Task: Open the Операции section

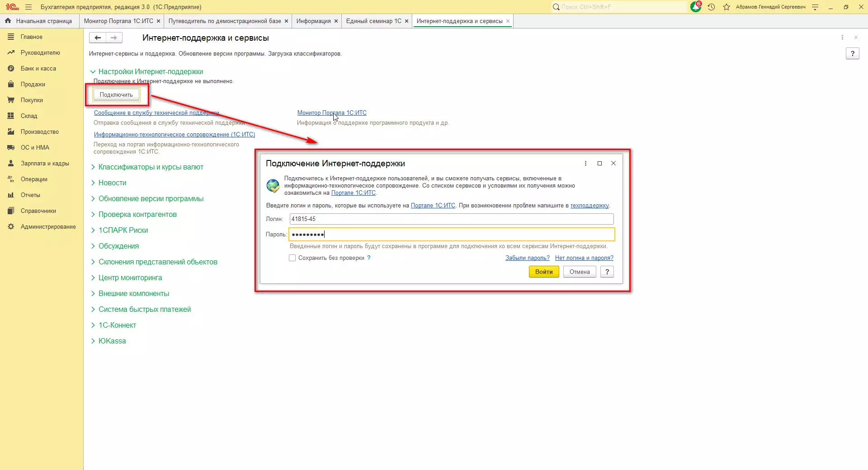Action: (42, 179)
